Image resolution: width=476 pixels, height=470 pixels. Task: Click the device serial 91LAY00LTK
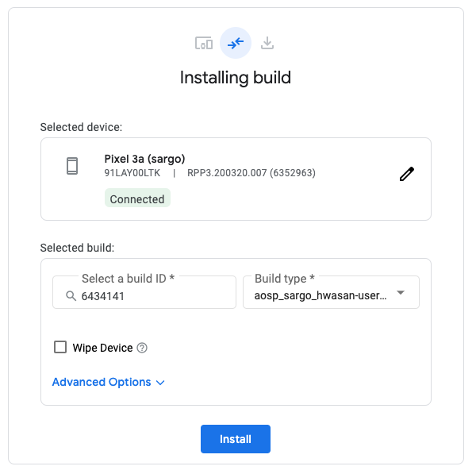point(132,173)
